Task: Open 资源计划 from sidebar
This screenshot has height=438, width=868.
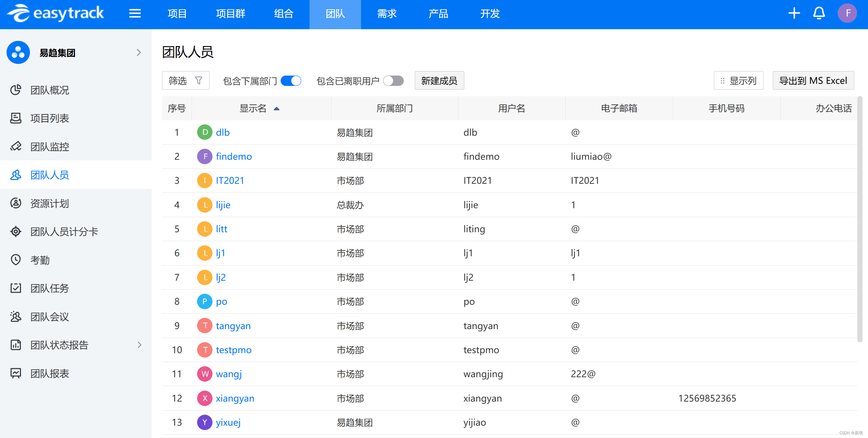Action: 76,203
